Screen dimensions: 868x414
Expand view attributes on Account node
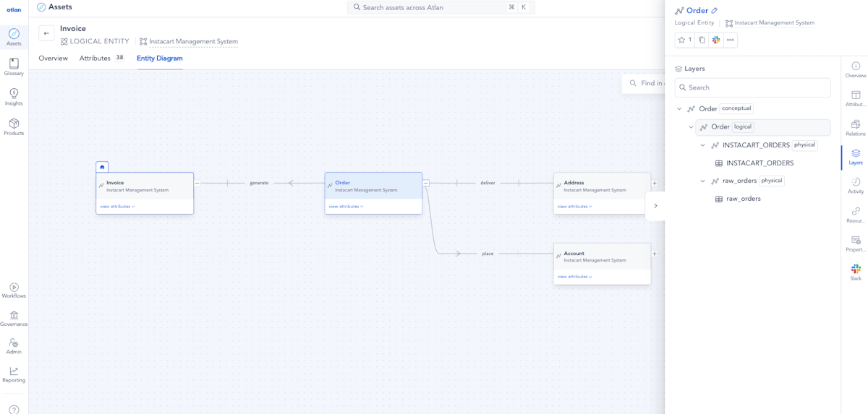pos(574,277)
